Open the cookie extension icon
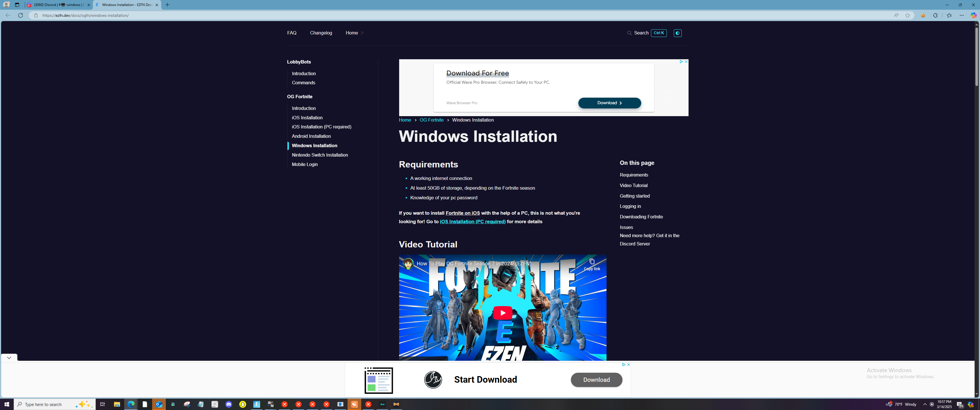 (x=922, y=16)
